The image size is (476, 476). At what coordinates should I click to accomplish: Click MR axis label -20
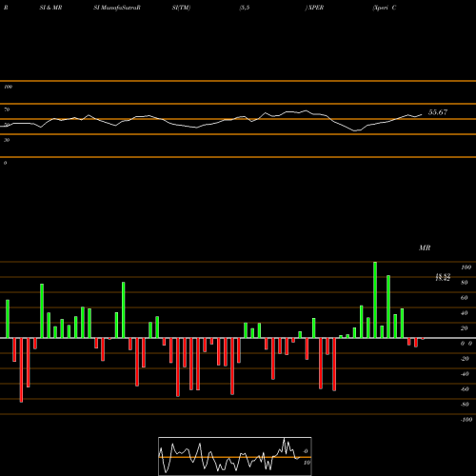(x=465, y=359)
